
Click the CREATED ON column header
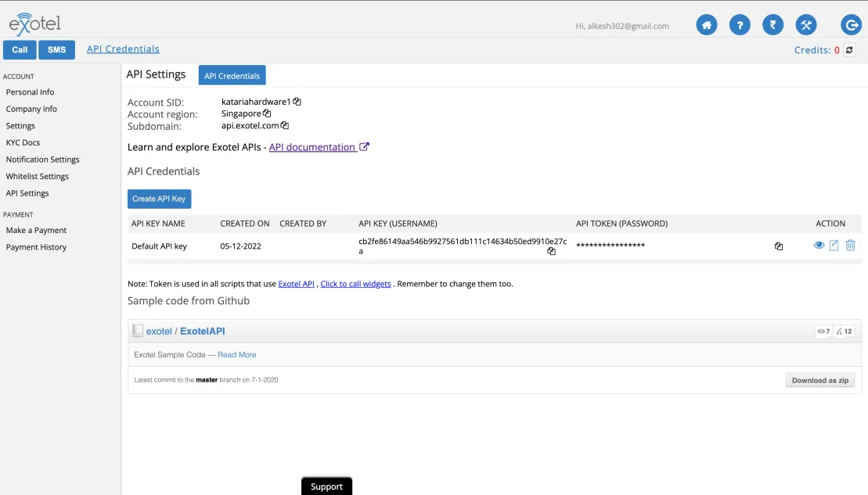[x=245, y=224]
